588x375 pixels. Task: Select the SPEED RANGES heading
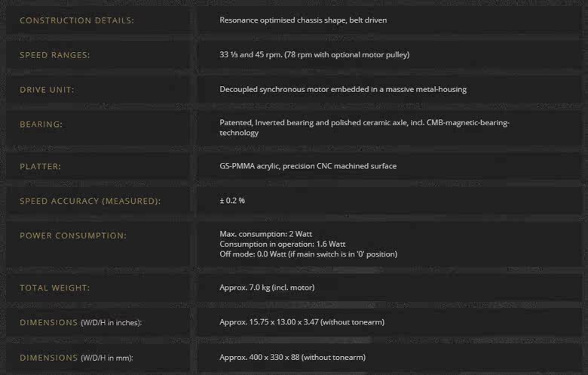point(55,55)
